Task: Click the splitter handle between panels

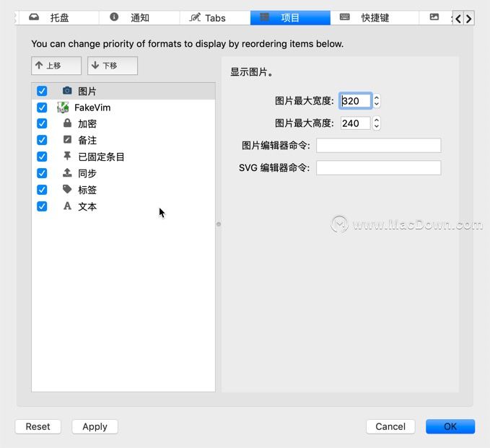Action: (x=219, y=224)
